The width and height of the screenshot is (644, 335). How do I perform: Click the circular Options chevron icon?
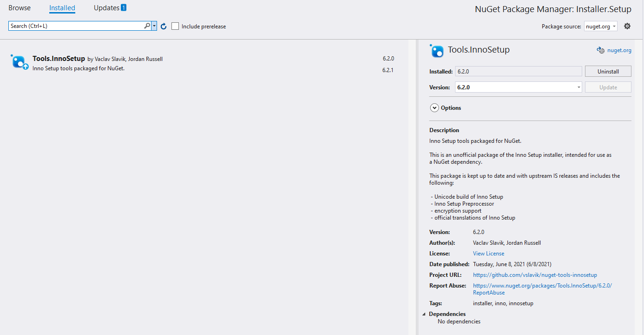coord(434,107)
